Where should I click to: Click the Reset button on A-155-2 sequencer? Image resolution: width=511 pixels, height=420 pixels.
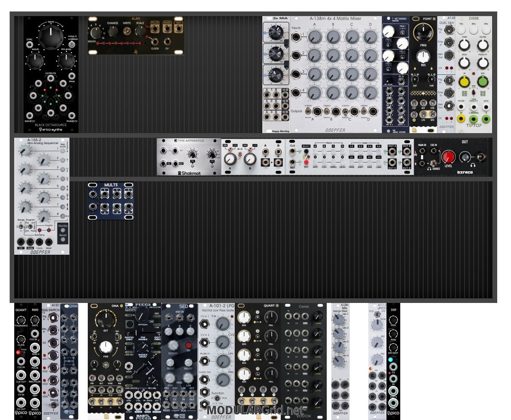[x=63, y=239]
